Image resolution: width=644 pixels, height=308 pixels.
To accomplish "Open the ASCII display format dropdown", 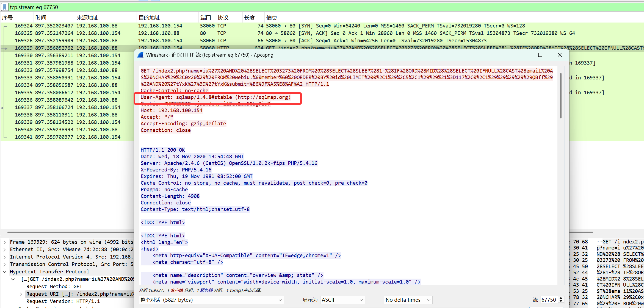I will [342, 300].
